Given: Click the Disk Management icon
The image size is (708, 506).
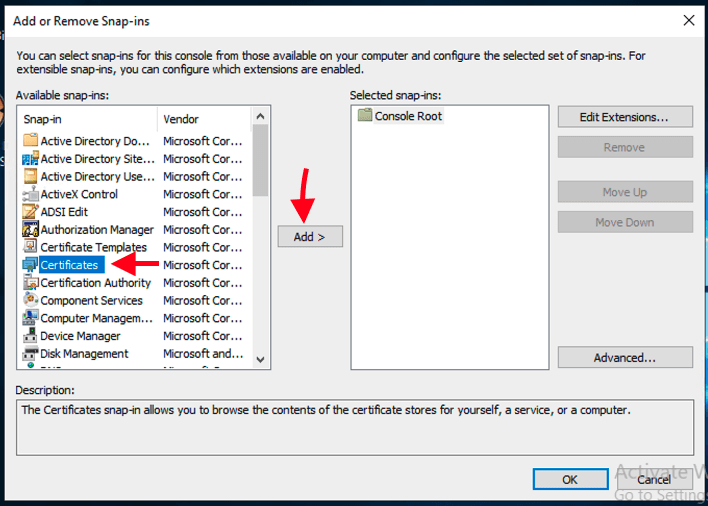Looking at the screenshot, I should tap(30, 354).
